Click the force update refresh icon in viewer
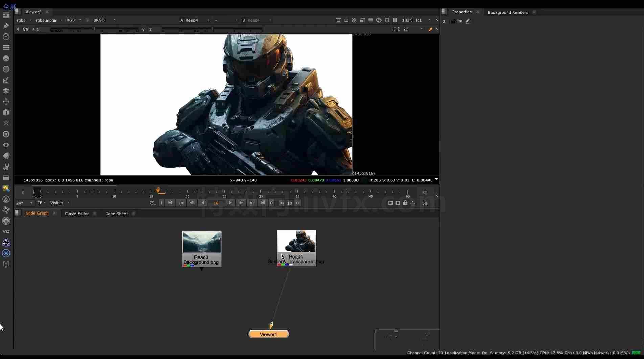This screenshot has width=644, height=359. point(379,20)
